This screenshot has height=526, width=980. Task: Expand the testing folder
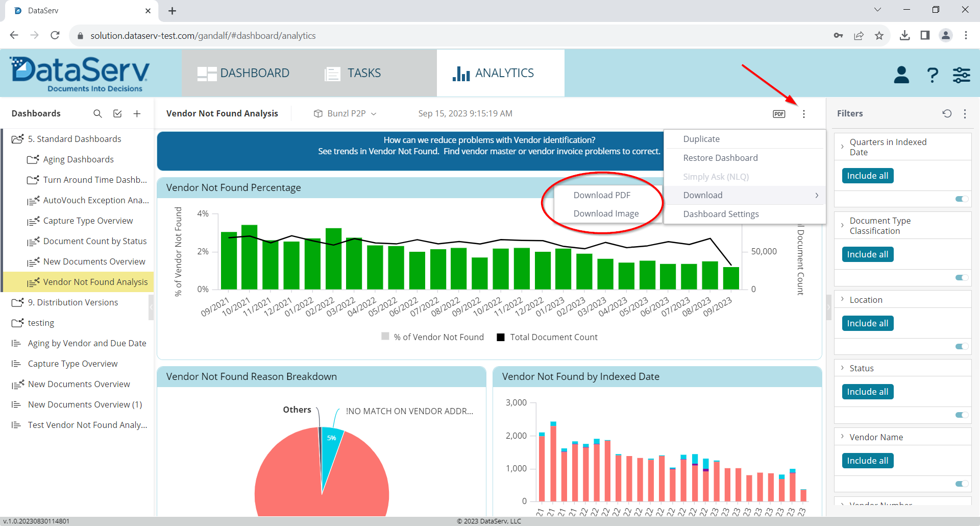18,323
